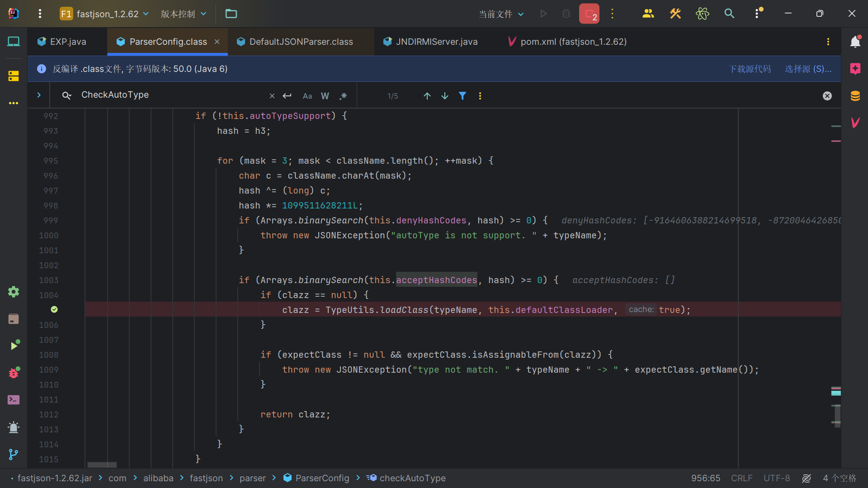The image size is (868, 488).
Task: Open the 4 个空格 indent settings
Action: click(840, 478)
